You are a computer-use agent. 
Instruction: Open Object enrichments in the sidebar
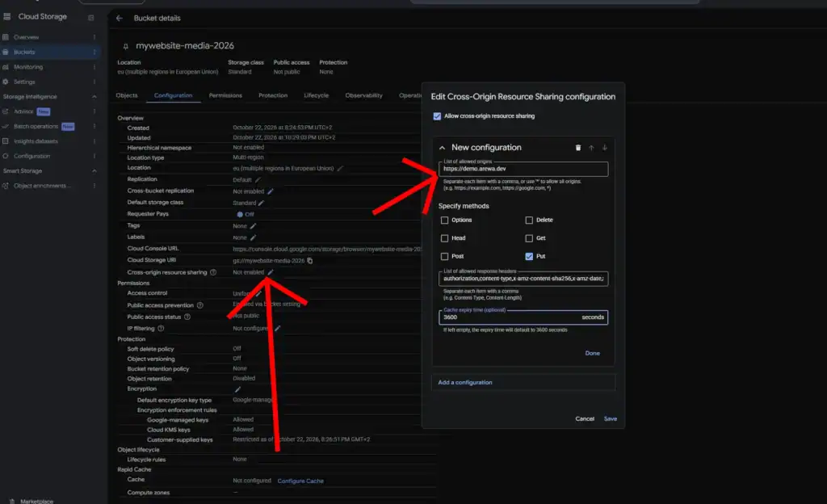(x=40, y=186)
